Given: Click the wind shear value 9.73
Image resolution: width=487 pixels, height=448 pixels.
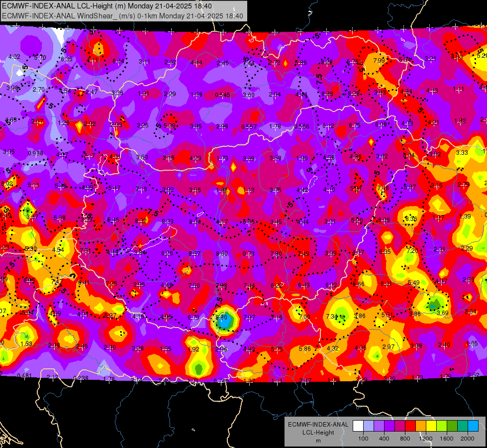Looking at the screenshot, I should (x=248, y=254).
